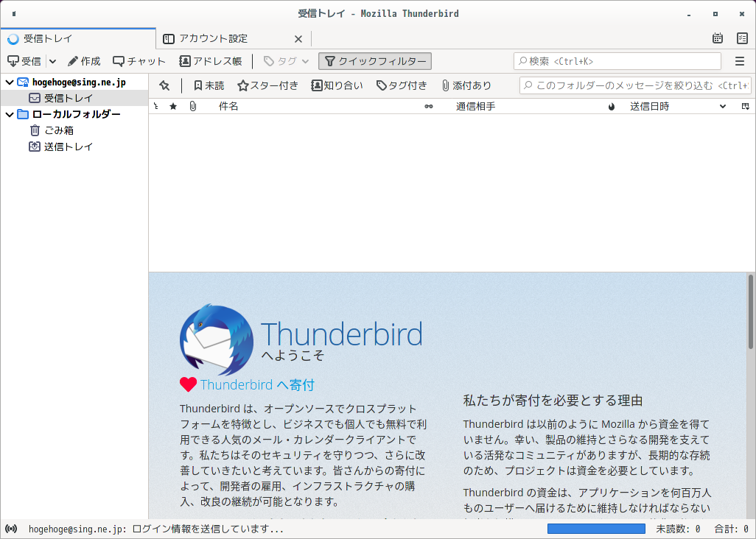756x539 pixels.
Task: Click the online status icon in status bar
Action: [11, 529]
